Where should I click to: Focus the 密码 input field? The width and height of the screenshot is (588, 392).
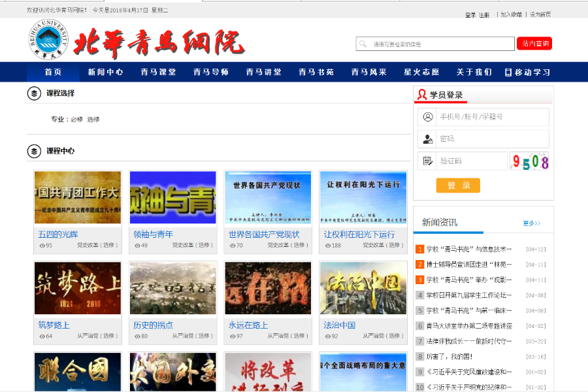pos(493,139)
